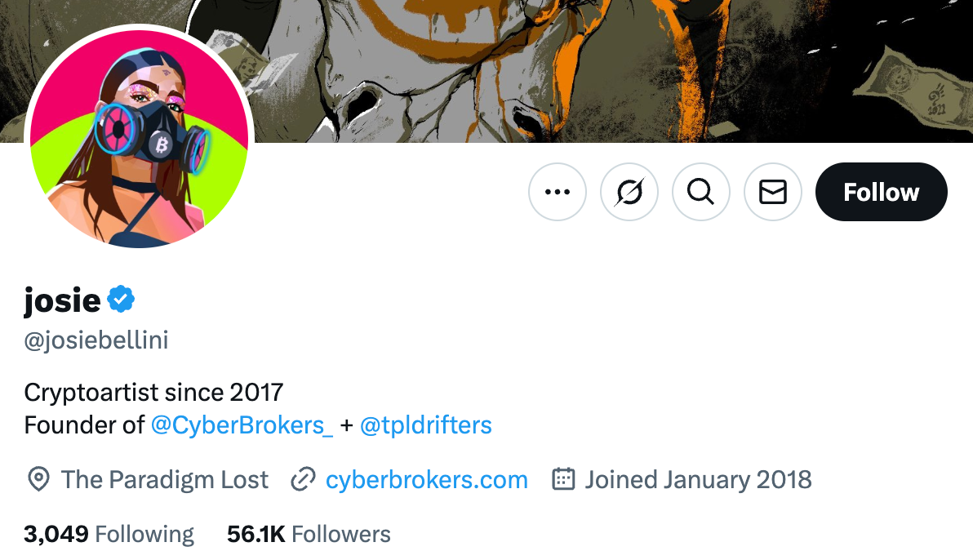This screenshot has height=560, width=973.
Task: Click the Grok slashed-circle profile button
Action: (x=629, y=192)
